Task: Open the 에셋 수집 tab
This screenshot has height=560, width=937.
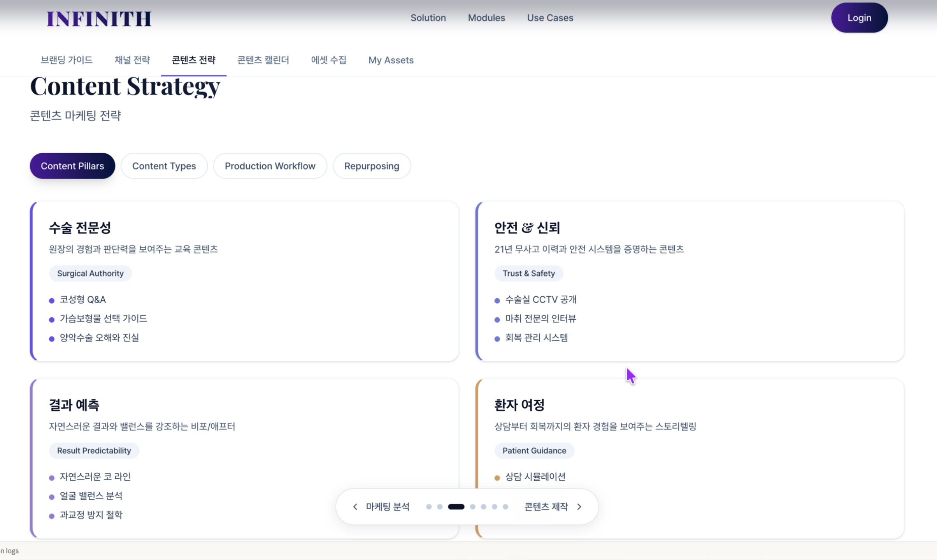Action: pos(328,60)
